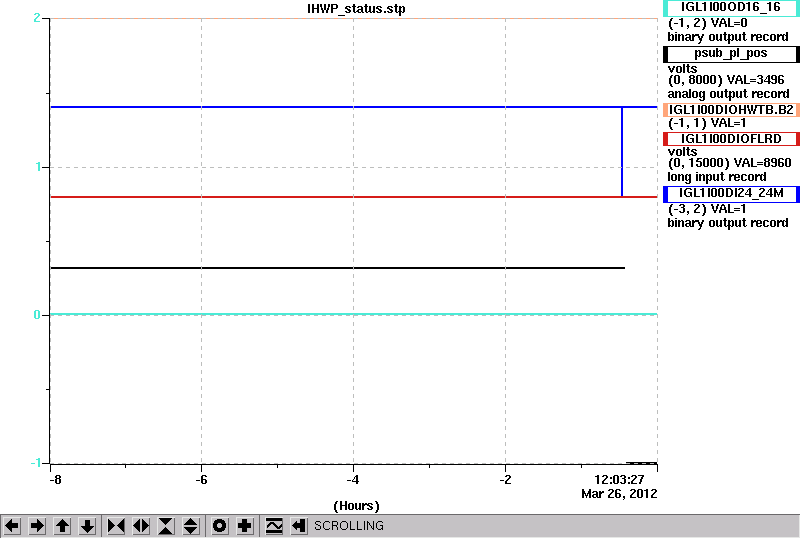Click the y-axis label 1
The image size is (800, 538).
(38, 167)
